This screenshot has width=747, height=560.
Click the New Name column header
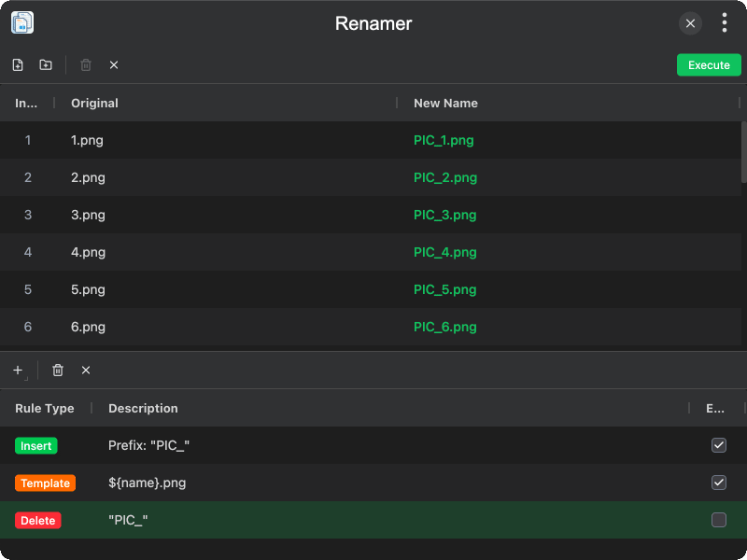click(x=444, y=103)
